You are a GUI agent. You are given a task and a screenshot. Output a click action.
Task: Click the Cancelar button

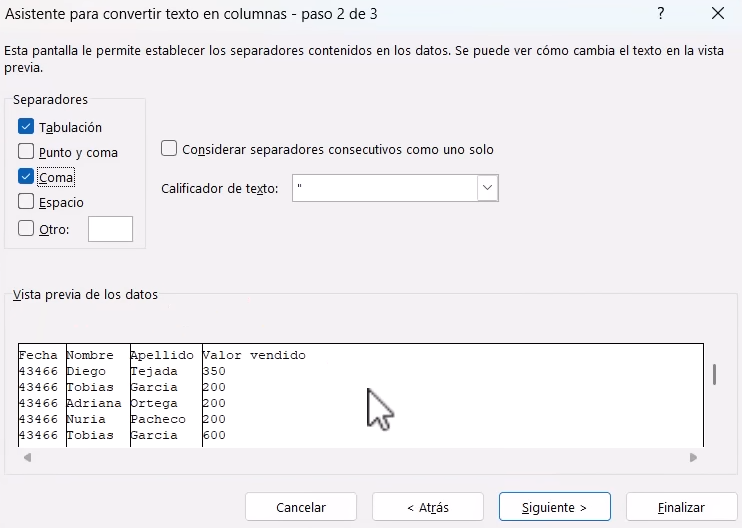click(x=301, y=507)
